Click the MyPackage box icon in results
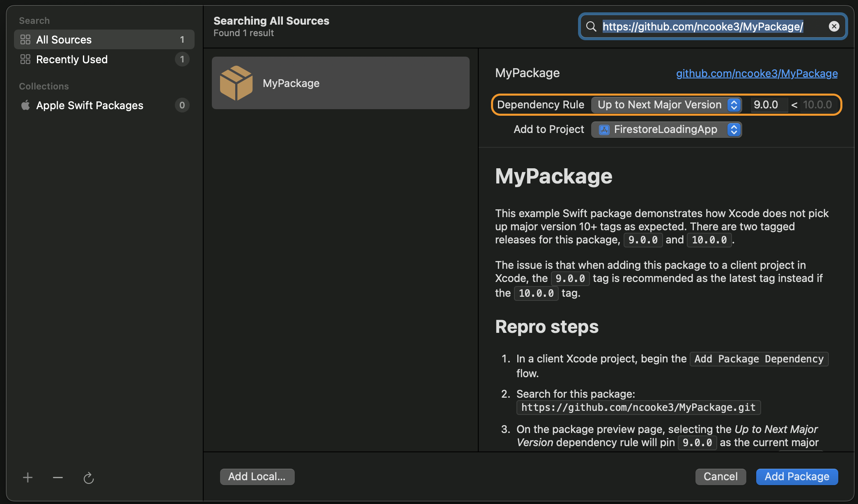Screen dimensions: 858x504 (x=236, y=83)
